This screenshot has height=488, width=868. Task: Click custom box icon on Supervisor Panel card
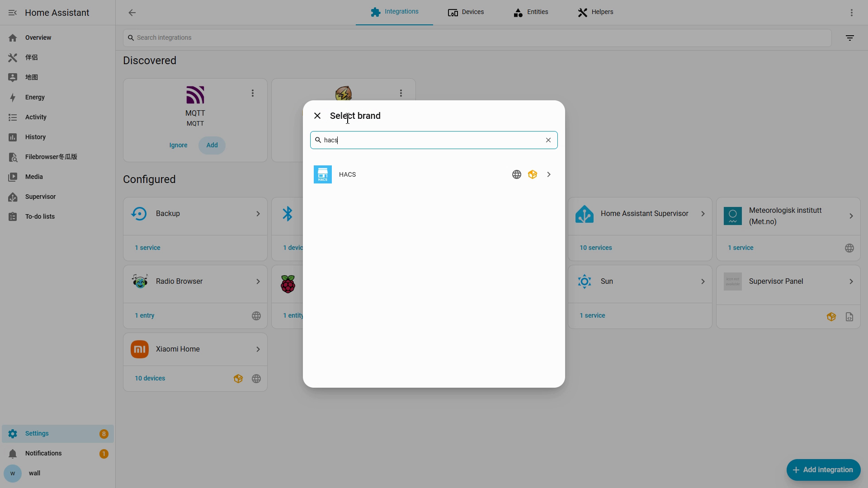tap(831, 317)
